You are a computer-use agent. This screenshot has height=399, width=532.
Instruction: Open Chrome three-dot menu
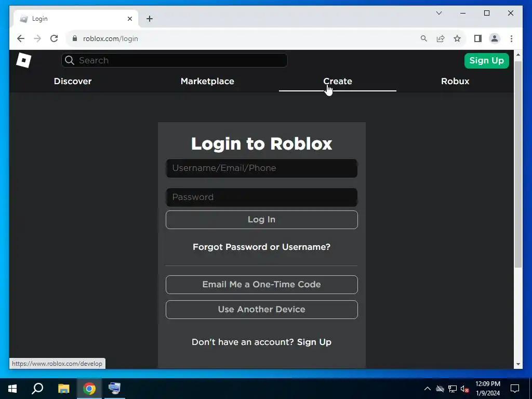coord(511,38)
